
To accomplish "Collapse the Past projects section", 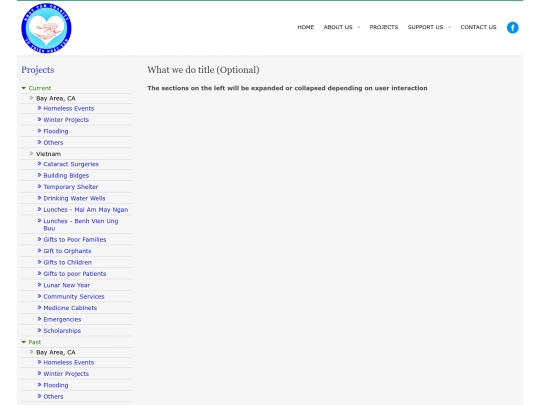I will tap(23, 342).
